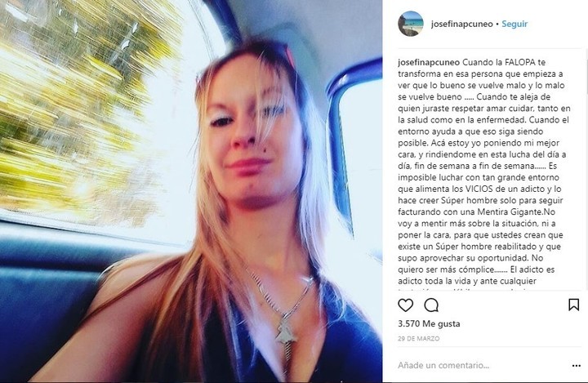This screenshot has height=383, width=588.
Task: Open bold josefinapcuneo username starting the caption
Action: point(429,62)
